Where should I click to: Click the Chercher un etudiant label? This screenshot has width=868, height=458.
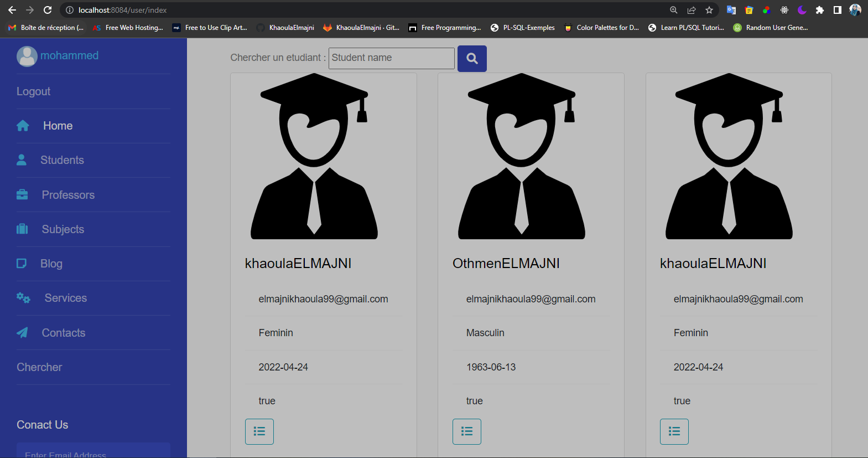[278, 58]
